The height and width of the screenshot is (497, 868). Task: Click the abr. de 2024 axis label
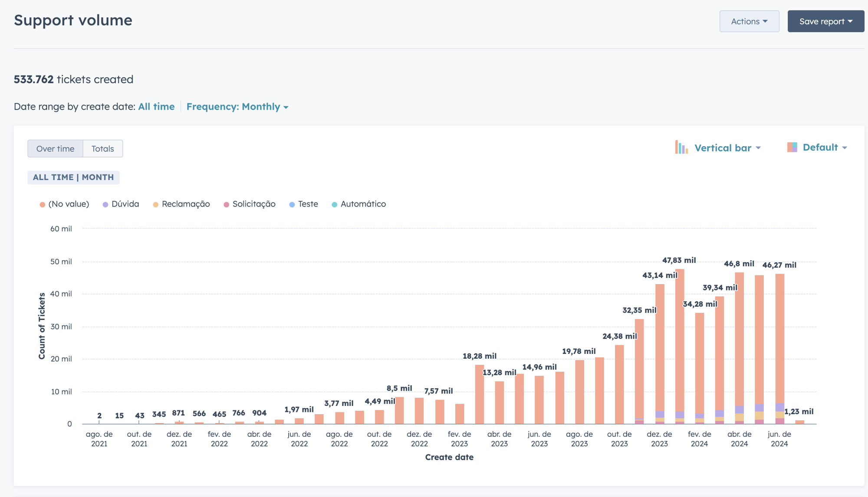coord(740,439)
